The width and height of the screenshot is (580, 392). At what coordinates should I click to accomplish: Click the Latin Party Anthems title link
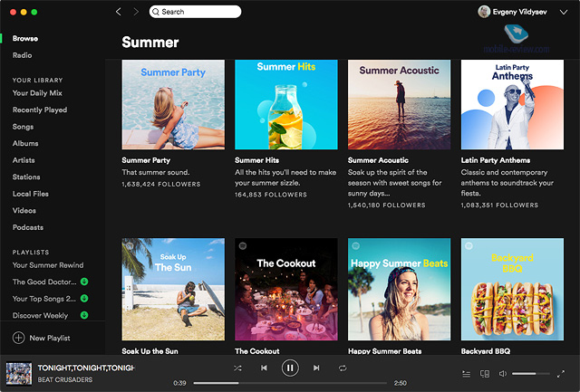click(x=496, y=160)
